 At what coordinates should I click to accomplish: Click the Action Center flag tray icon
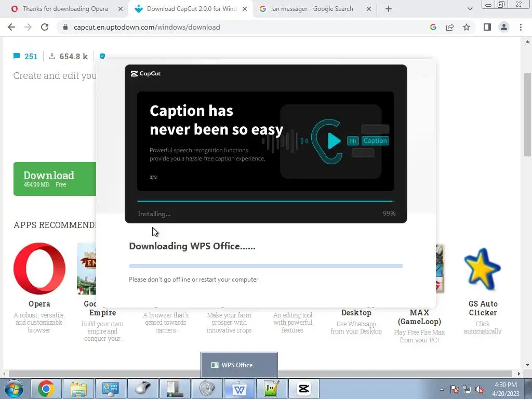[454, 389]
